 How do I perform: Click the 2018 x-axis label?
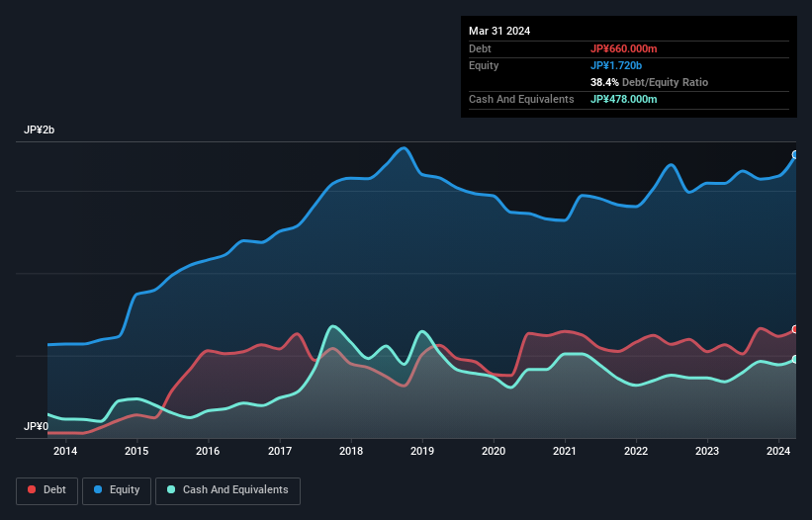(351, 451)
